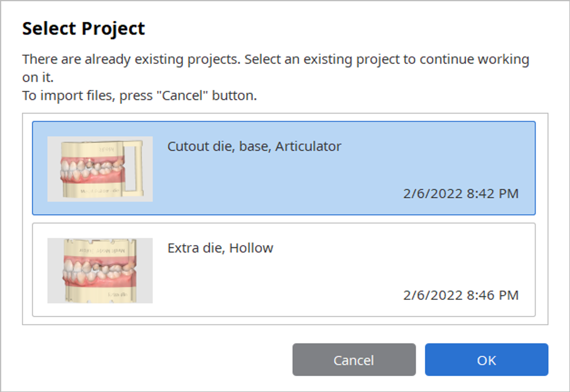The image size is (570, 392).
Task: Click empty list area below the project rows
Action: [x=285, y=321]
